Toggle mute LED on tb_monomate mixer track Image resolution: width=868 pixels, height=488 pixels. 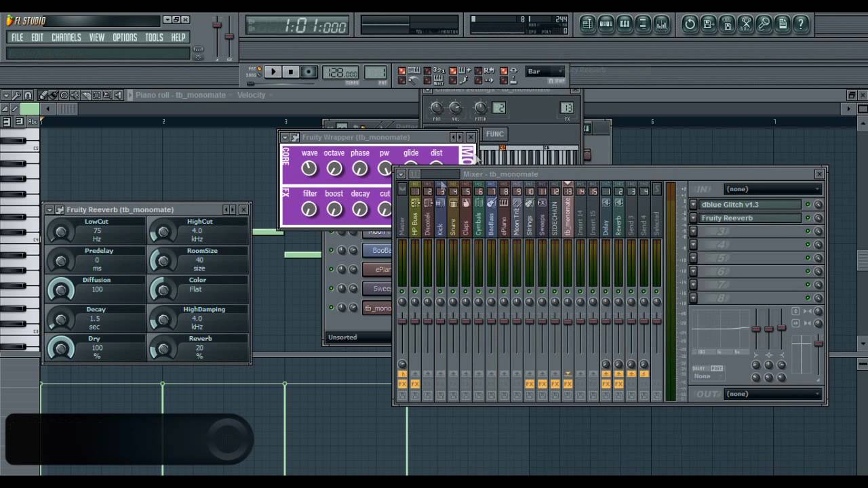568,291
